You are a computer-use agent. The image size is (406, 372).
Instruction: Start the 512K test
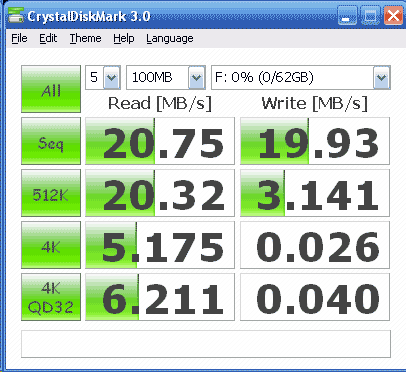coord(51,193)
